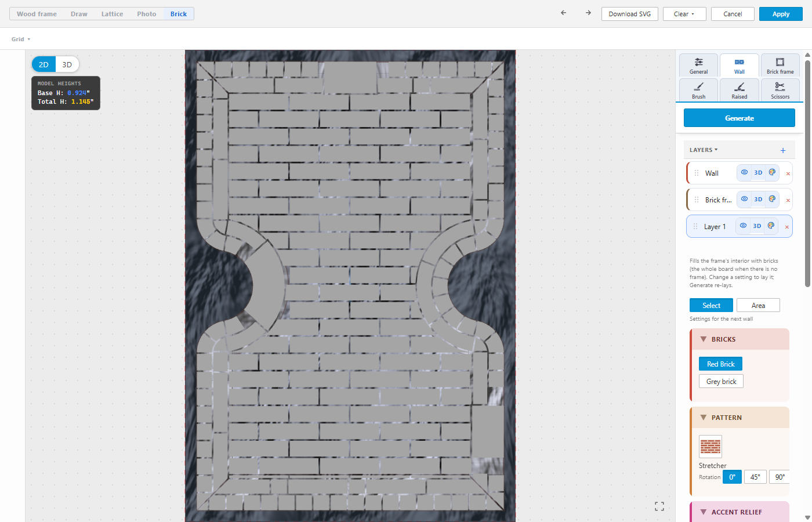This screenshot has height=522, width=812.
Task: Choose the Scissors tool
Action: pyautogui.click(x=780, y=90)
